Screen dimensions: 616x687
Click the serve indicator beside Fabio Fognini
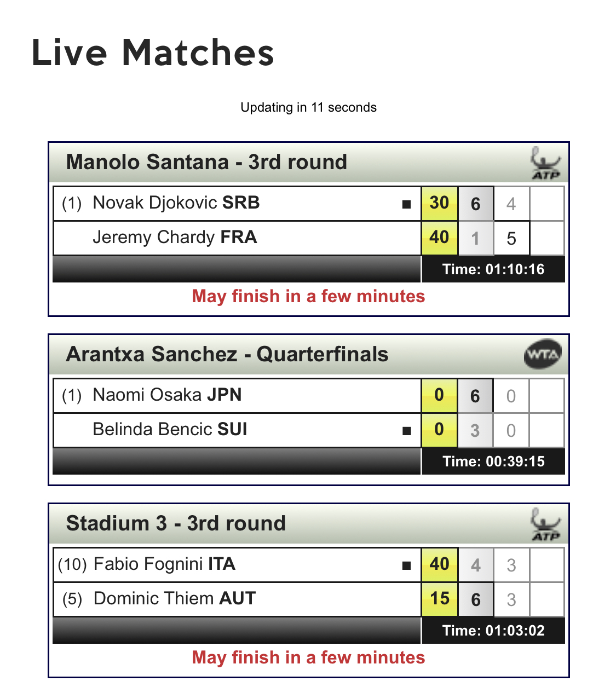406,565
